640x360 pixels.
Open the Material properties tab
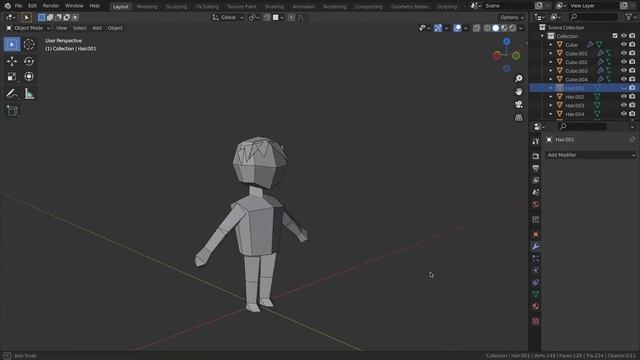click(536, 306)
